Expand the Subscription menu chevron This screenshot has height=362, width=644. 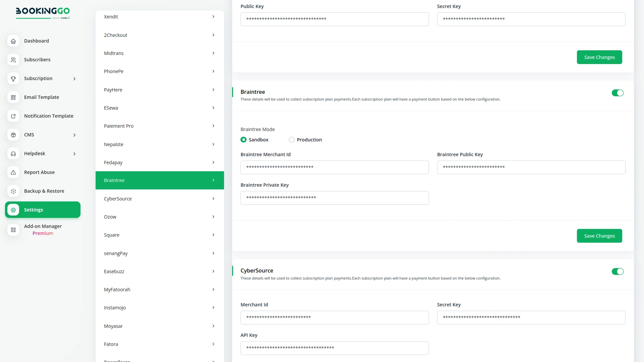pyautogui.click(x=74, y=78)
